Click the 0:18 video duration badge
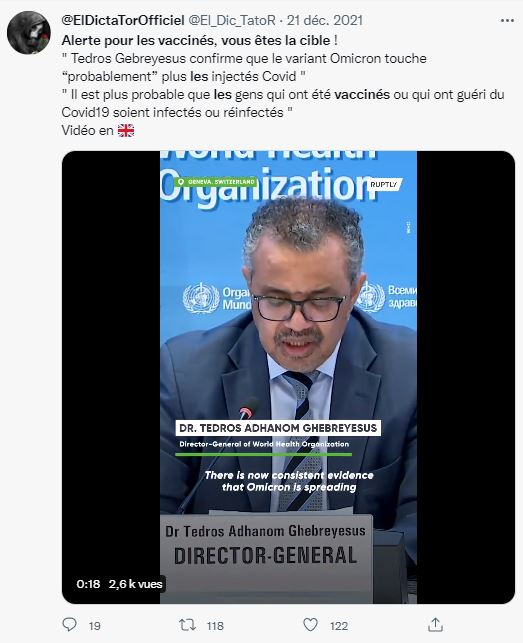The image size is (523, 643). pyautogui.click(x=88, y=584)
